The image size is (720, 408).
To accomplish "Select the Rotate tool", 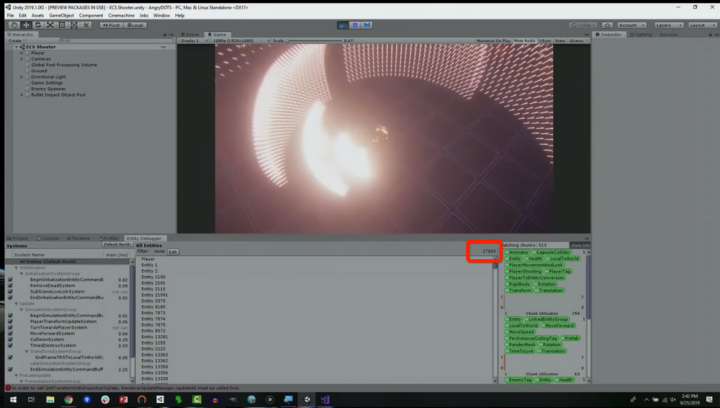I will 38,25.
